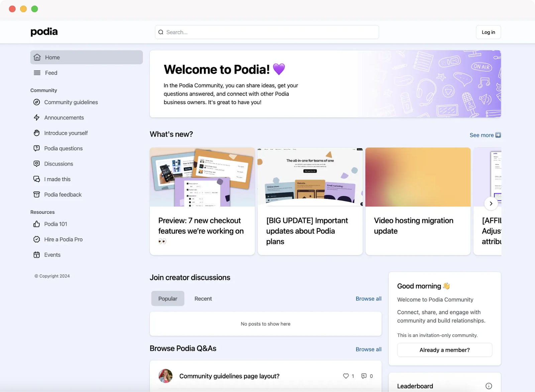This screenshot has height=392, width=535.
Task: Open the Discussions label in sidebar
Action: coord(59,164)
